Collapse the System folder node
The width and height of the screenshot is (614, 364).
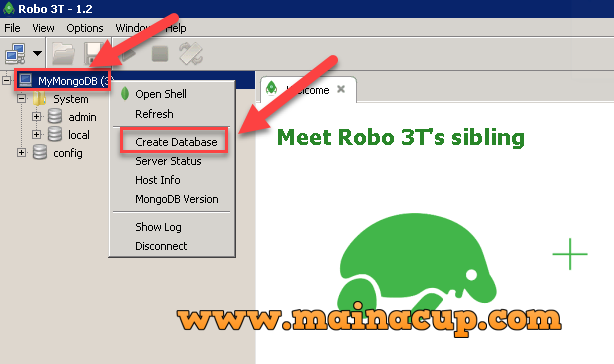[22, 98]
